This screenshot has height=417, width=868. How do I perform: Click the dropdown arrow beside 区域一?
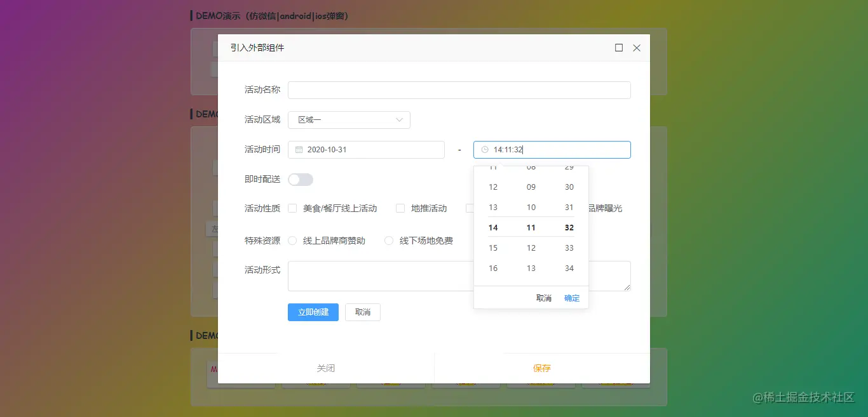[x=399, y=119]
